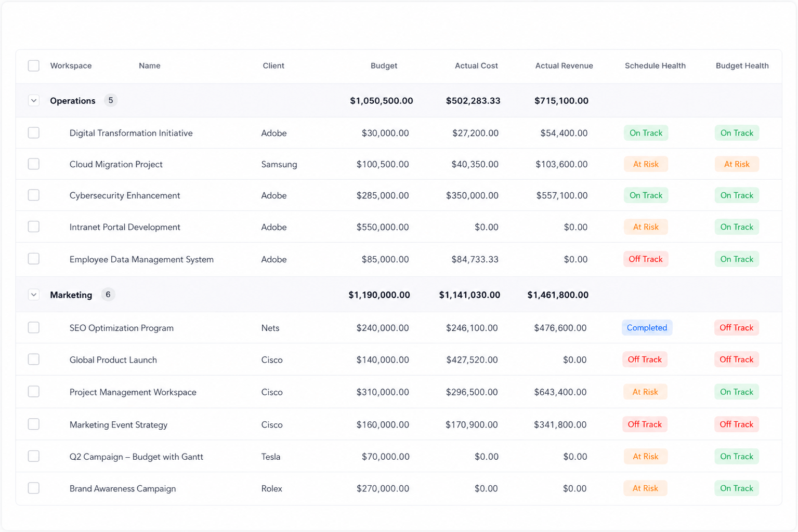Select the Global Product Launch checkbox
The image size is (798, 532).
pos(34,360)
